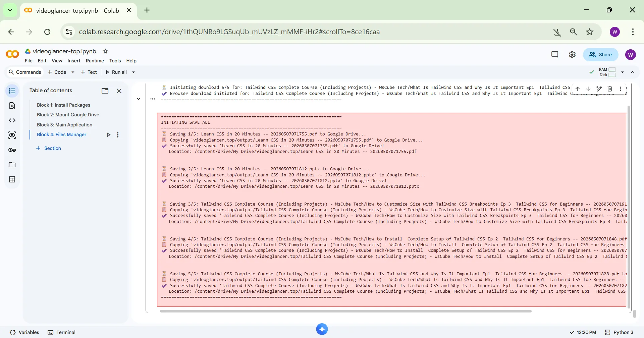The height and width of the screenshot is (338, 644).
Task: Open more cell actions menu
Action: (621, 89)
